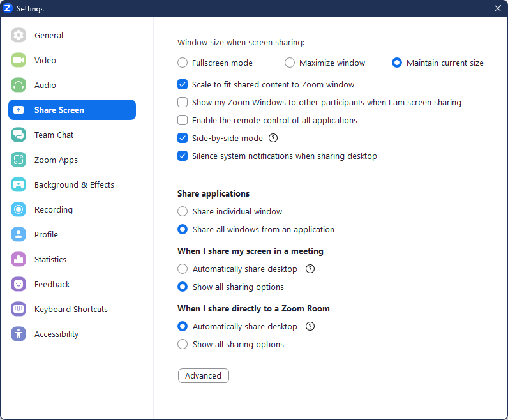The width and height of the screenshot is (508, 420).
Task: Select Maximize window option
Action: [290, 63]
